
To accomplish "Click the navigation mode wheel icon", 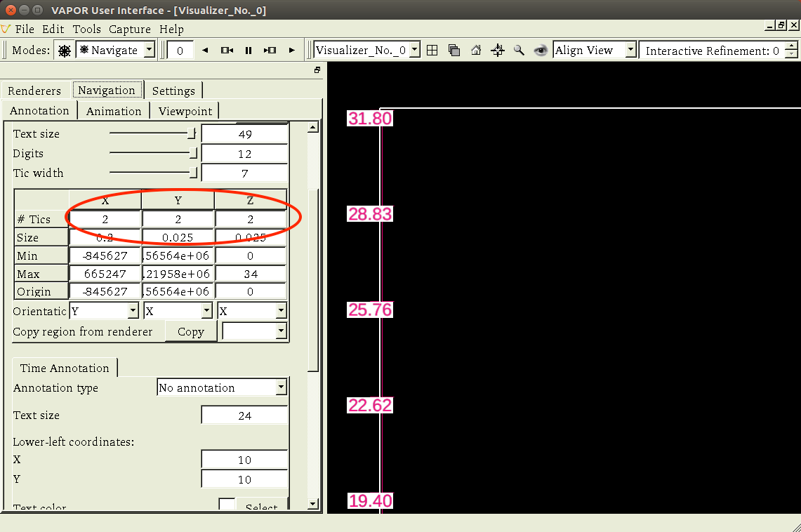I will 65,51.
